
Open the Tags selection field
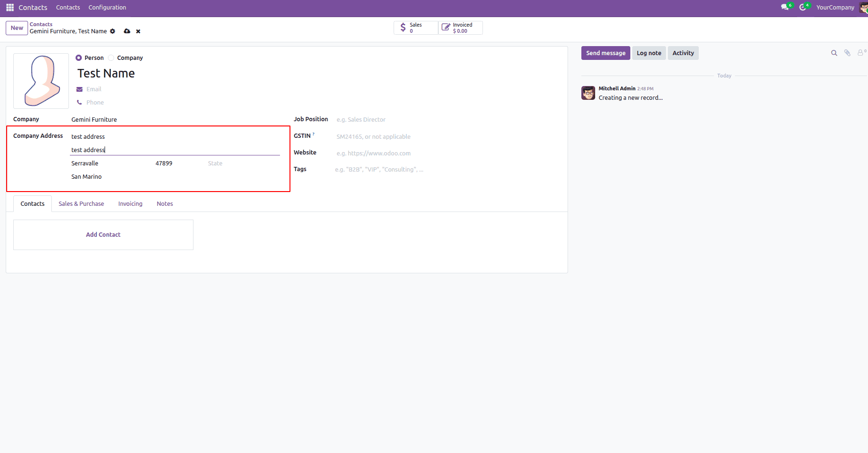(447, 169)
